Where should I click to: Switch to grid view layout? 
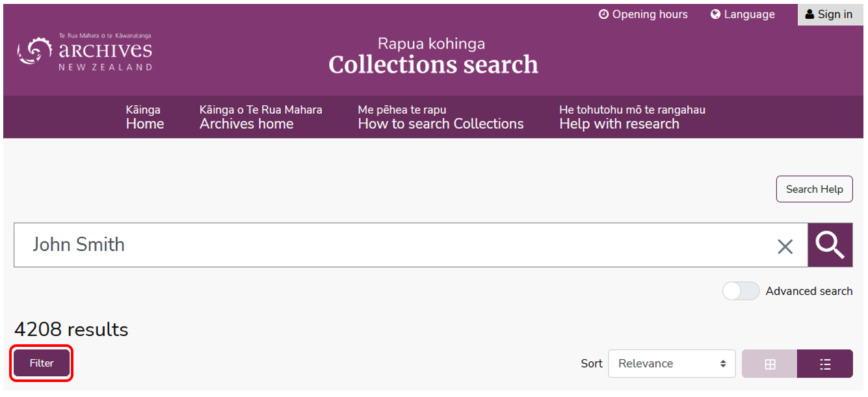770,364
